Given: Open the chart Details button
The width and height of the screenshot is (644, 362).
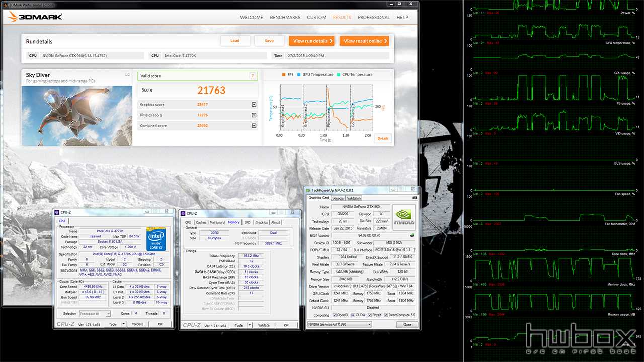Looking at the screenshot, I should tap(383, 138).
